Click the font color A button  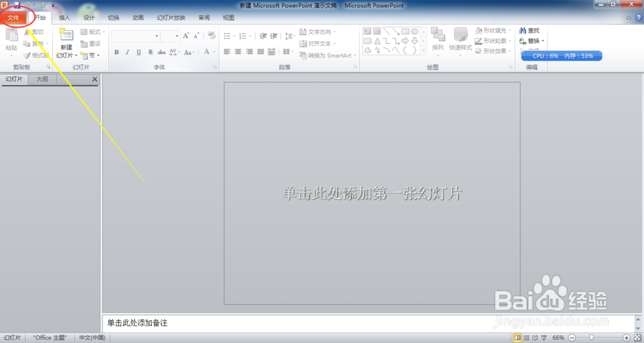[207, 51]
